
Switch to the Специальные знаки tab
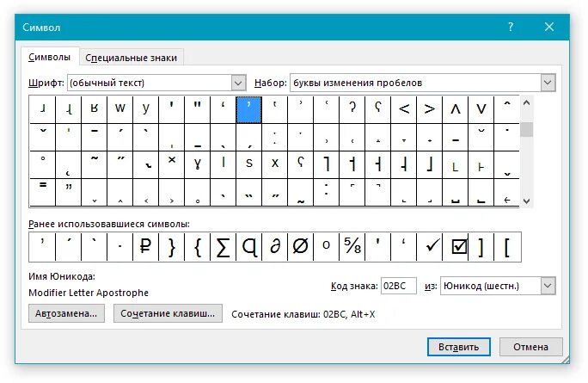(x=131, y=58)
